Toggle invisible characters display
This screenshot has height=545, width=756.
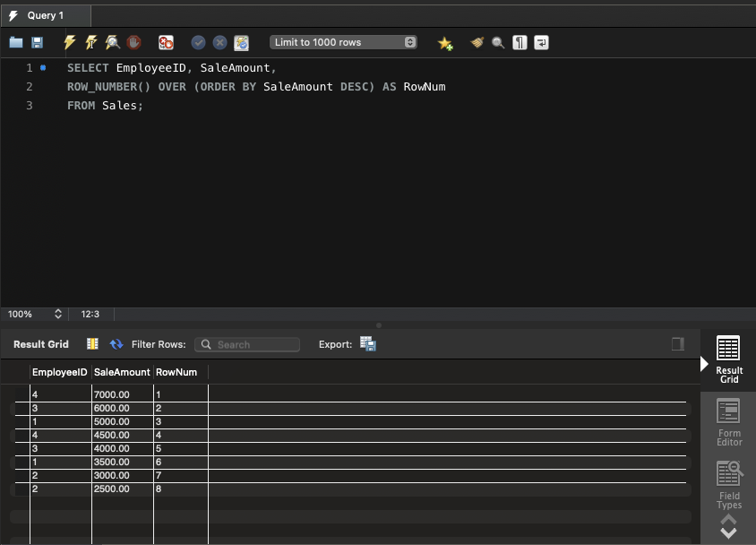pos(520,42)
